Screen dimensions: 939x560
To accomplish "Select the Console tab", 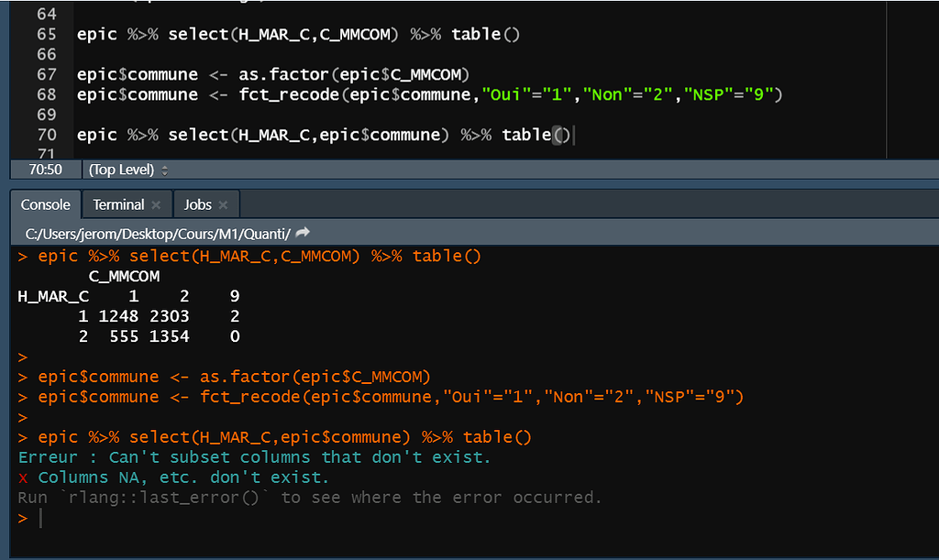I will point(44,203).
